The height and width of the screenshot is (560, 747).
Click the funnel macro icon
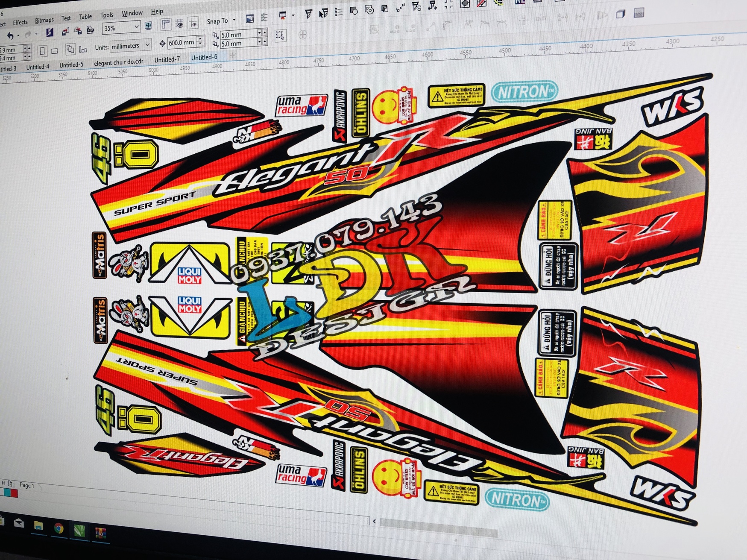click(308, 14)
